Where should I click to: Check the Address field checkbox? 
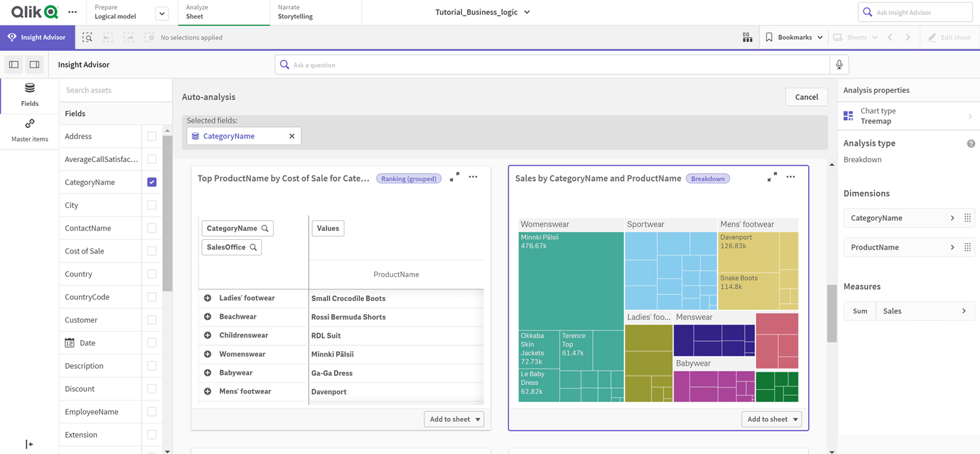point(151,136)
